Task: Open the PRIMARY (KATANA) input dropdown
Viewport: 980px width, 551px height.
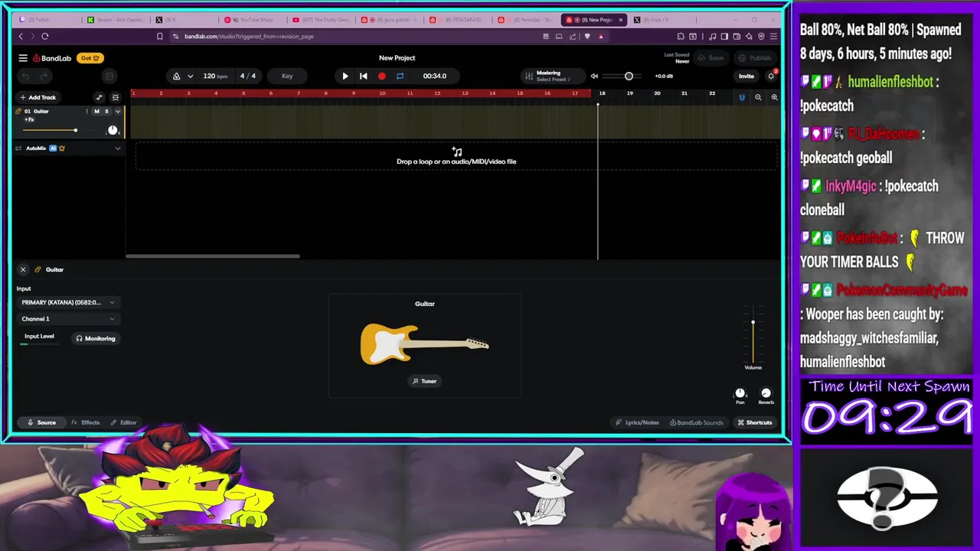Action: (x=68, y=302)
